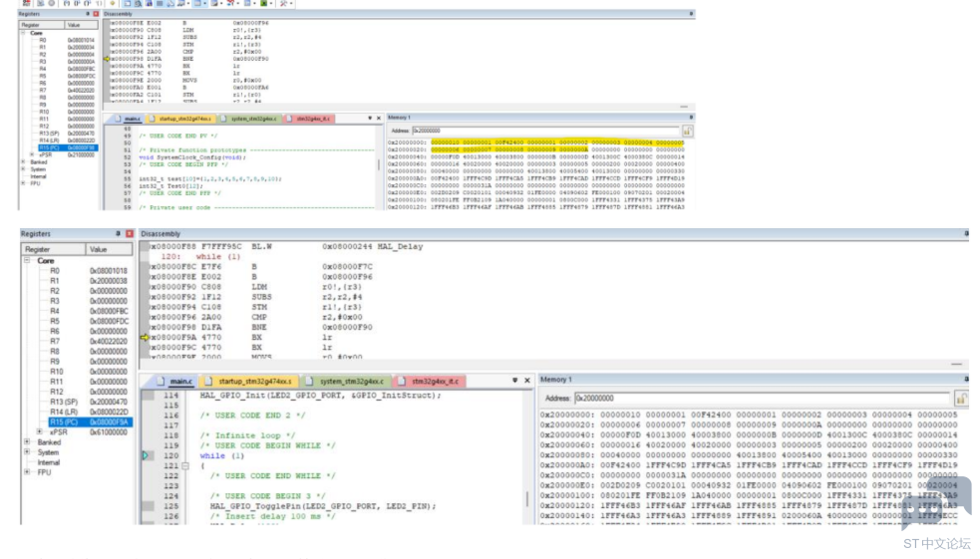This screenshot has width=980, height=559.
Task: Expand the xPSR register entry
Action: coord(39,432)
